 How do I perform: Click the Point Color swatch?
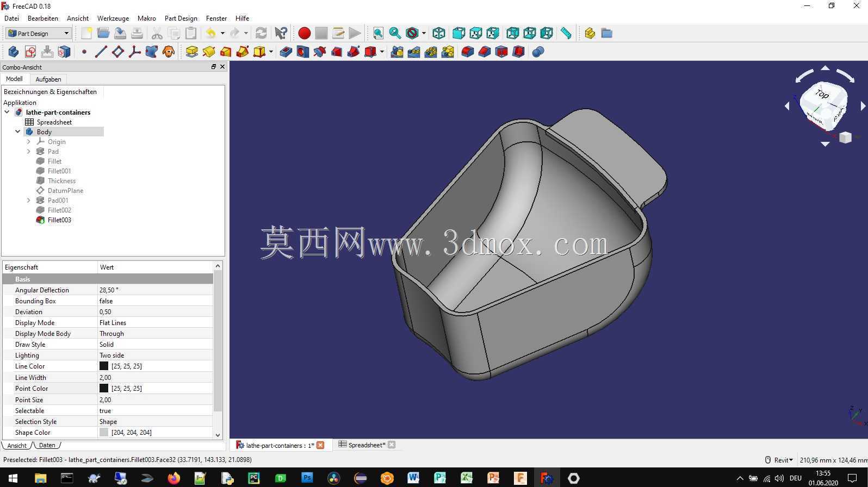[x=104, y=388]
